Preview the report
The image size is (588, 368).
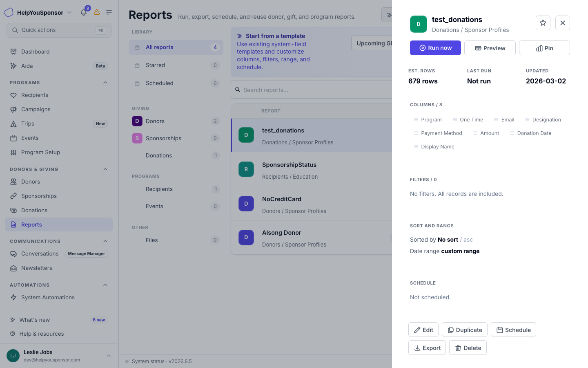490,48
